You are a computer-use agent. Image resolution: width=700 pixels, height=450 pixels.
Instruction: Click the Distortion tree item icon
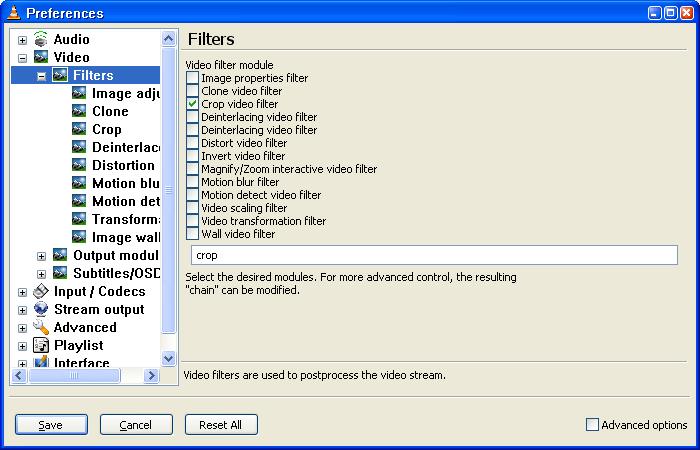coord(79,165)
